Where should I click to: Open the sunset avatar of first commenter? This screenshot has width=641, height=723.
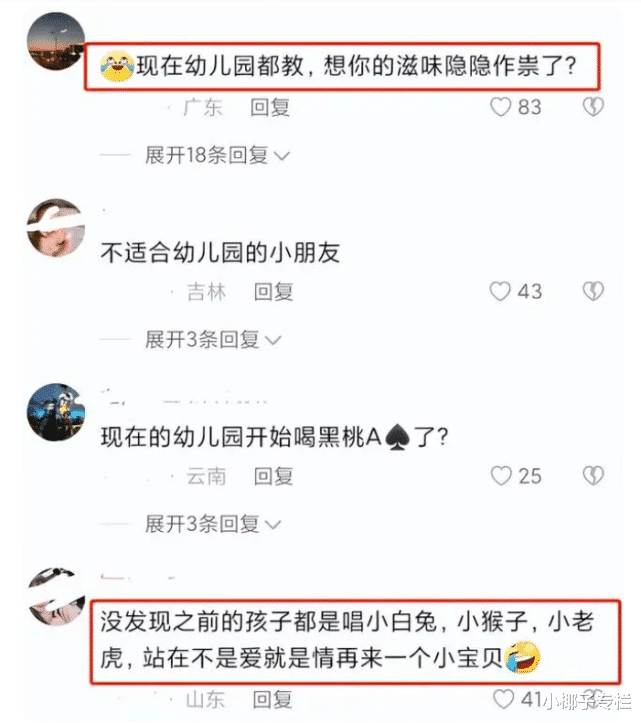pyautogui.click(x=56, y=41)
